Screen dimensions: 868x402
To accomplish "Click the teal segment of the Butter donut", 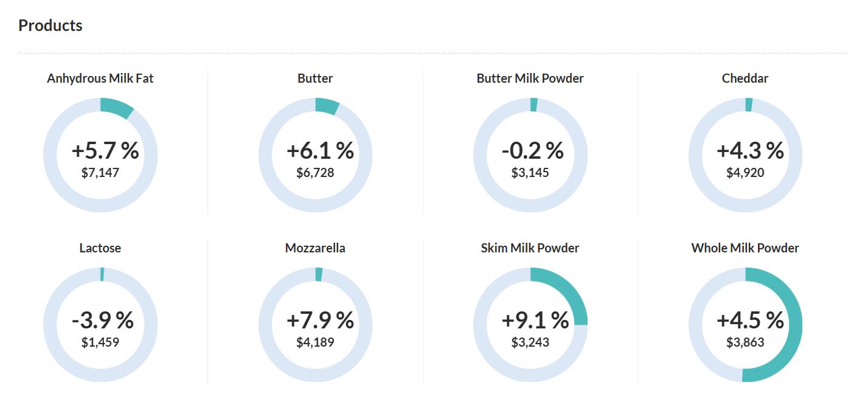I will point(327,105).
